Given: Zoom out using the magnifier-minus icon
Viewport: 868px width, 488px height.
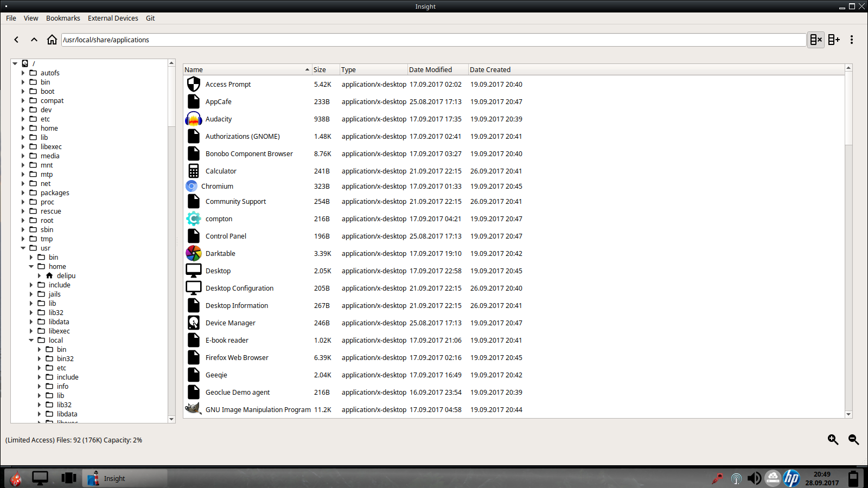Looking at the screenshot, I should [x=853, y=440].
